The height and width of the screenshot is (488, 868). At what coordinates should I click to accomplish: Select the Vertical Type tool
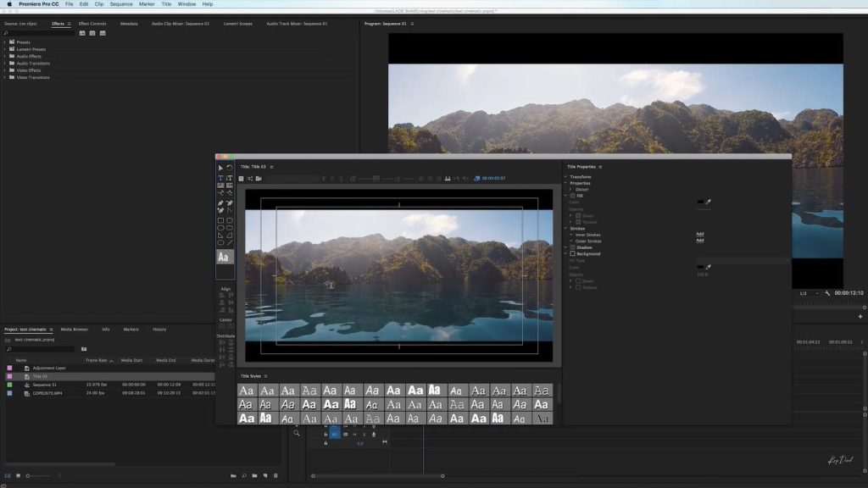pos(230,178)
